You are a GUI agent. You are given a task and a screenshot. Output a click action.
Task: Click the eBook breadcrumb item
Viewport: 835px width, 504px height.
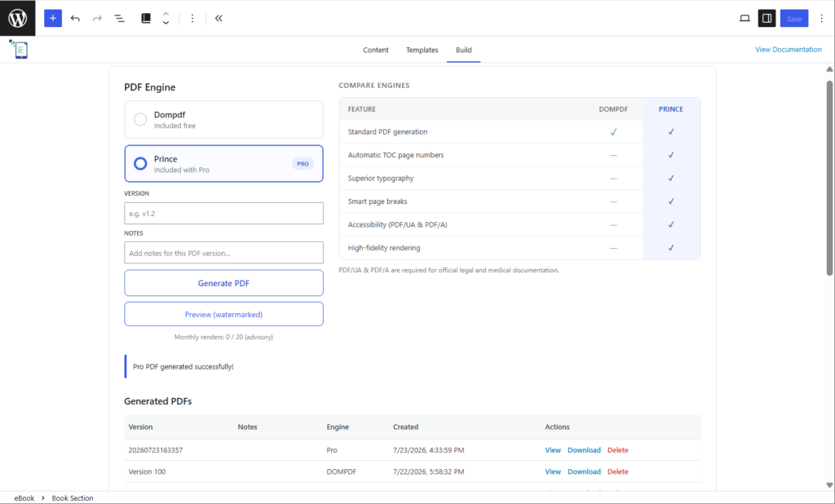24,498
